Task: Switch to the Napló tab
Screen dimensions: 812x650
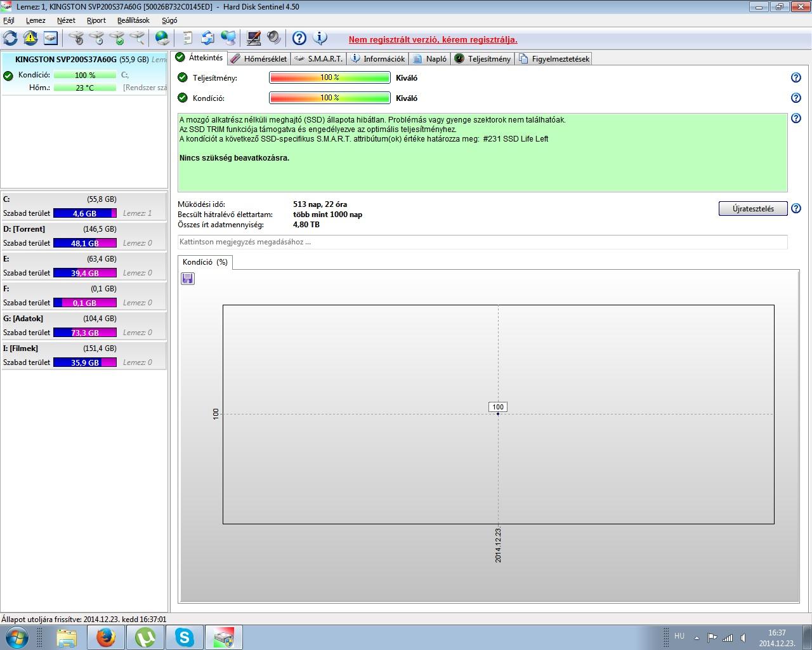Action: pos(430,58)
